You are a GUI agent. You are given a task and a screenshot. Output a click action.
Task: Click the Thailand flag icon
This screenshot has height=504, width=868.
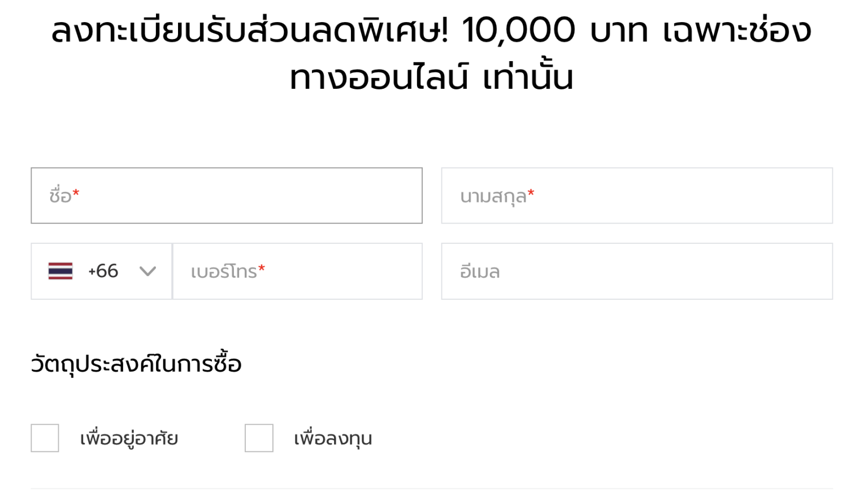(60, 271)
